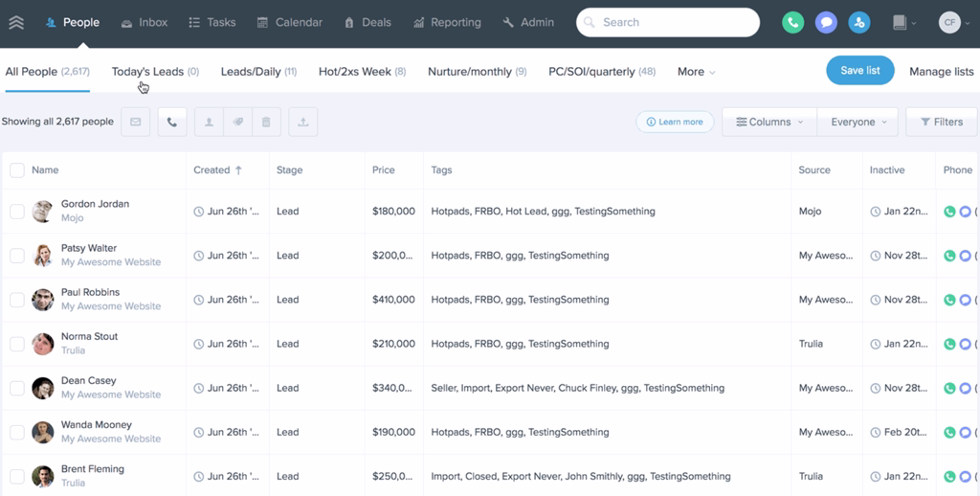Click the envelope email icon in toolbar
The width and height of the screenshot is (980, 496).
click(x=135, y=122)
